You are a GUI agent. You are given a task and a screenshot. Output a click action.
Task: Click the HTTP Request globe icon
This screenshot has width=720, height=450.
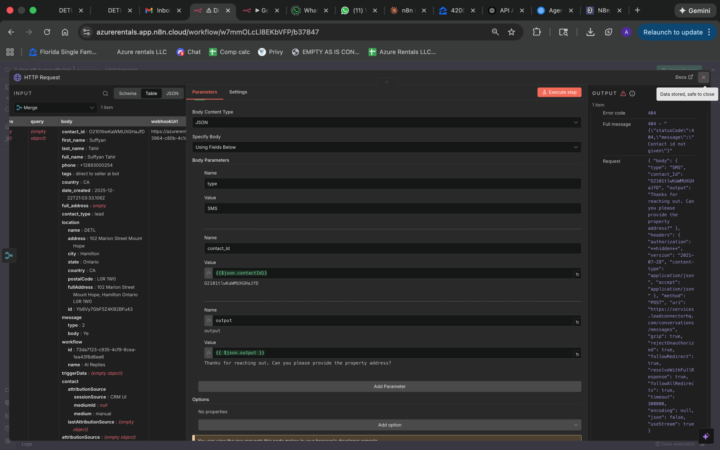[x=17, y=77]
